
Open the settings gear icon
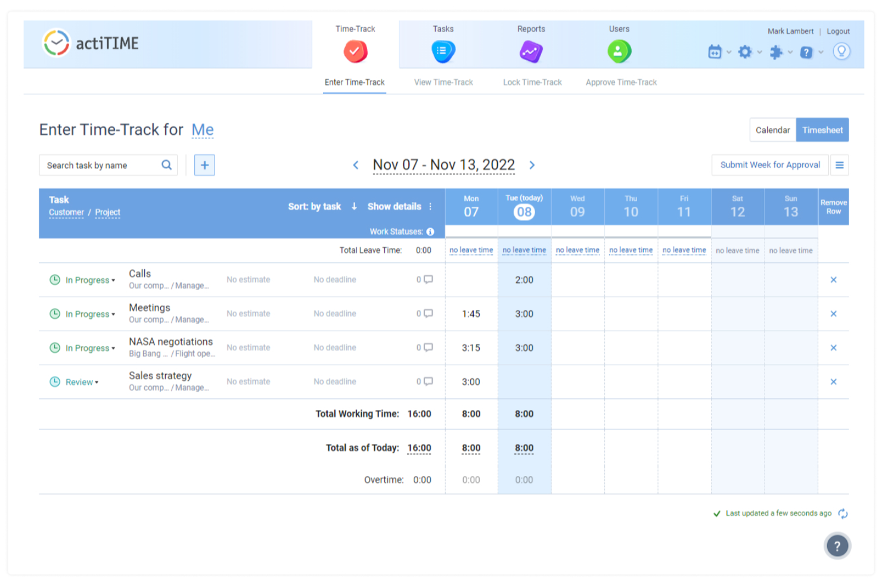745,52
